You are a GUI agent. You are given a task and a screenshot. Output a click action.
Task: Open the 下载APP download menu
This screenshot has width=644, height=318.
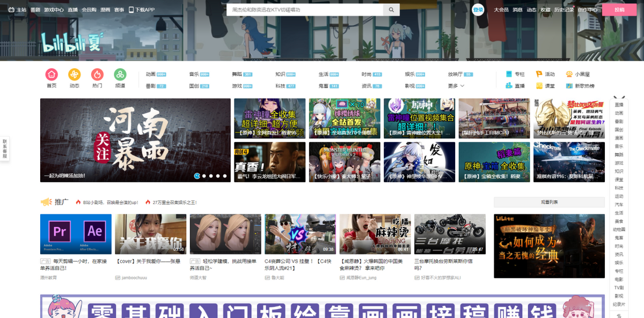click(x=142, y=10)
